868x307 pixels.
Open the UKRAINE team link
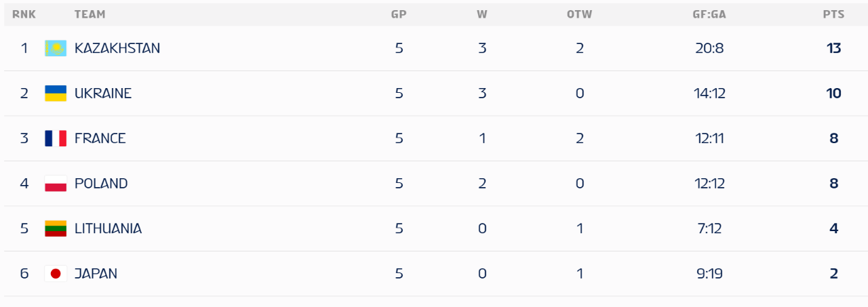[x=103, y=94]
